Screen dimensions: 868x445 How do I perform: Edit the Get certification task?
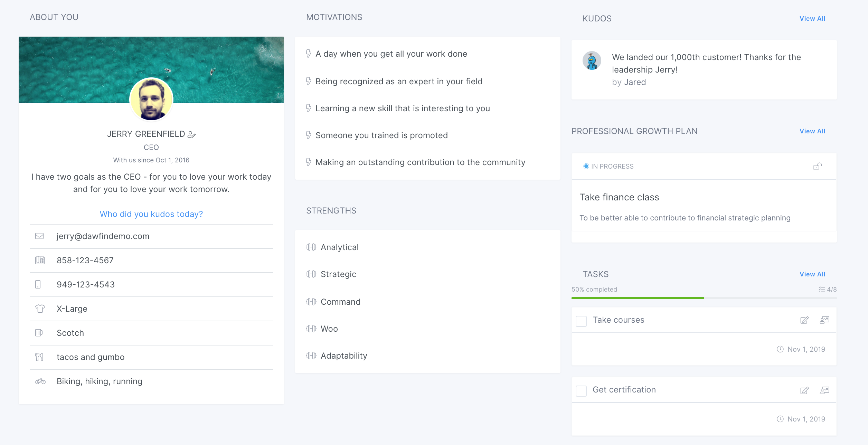pos(804,390)
